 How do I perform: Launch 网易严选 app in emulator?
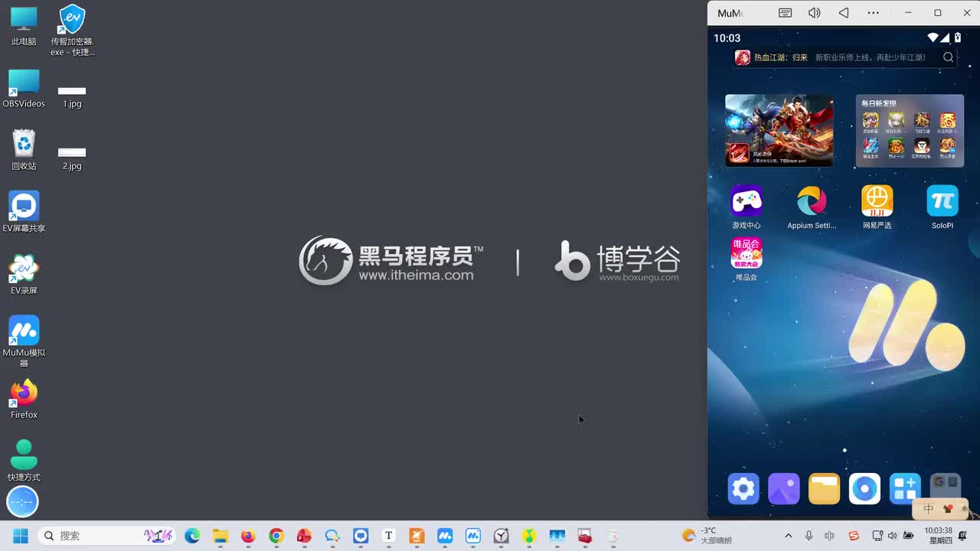(x=877, y=207)
